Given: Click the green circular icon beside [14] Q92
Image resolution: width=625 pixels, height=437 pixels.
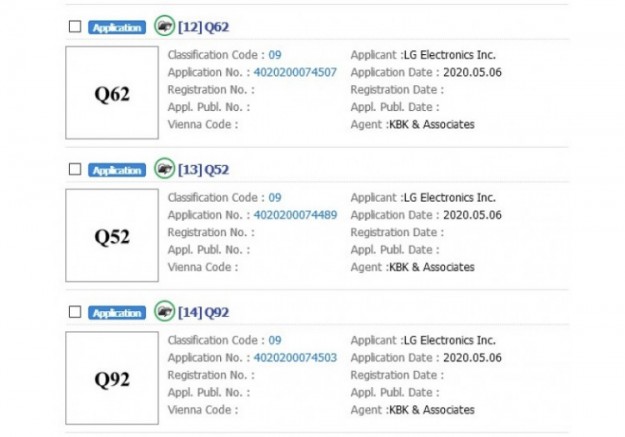Looking at the screenshot, I should click(164, 312).
